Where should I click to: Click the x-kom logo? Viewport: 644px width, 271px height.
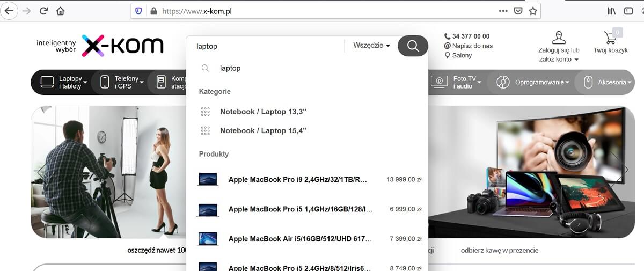[122, 46]
